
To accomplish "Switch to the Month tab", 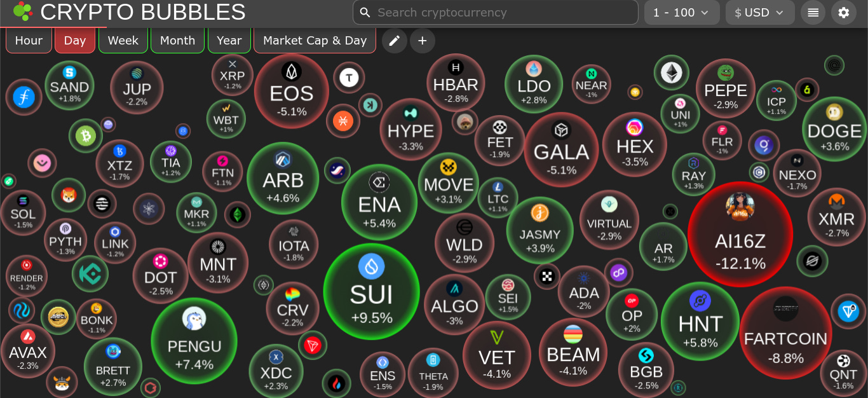I will [x=177, y=40].
